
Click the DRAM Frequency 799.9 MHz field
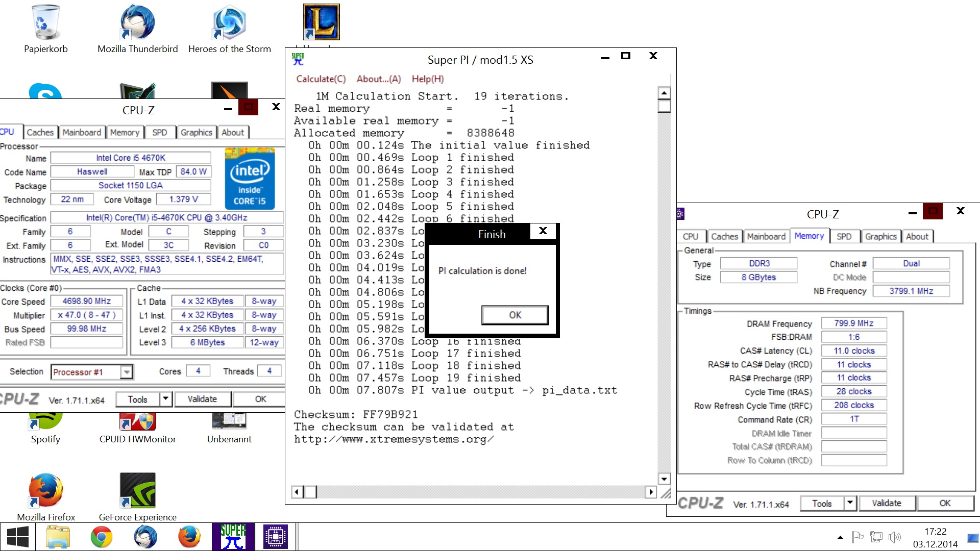(x=854, y=323)
